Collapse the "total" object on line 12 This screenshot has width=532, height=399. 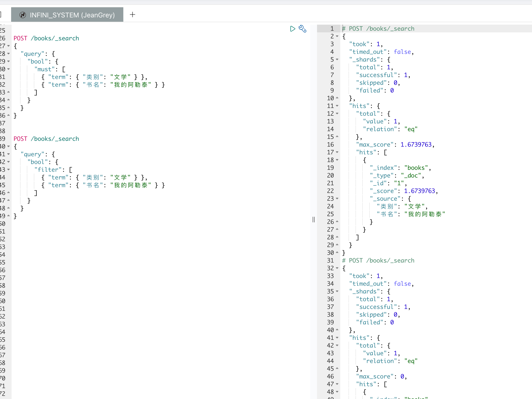coord(337,114)
